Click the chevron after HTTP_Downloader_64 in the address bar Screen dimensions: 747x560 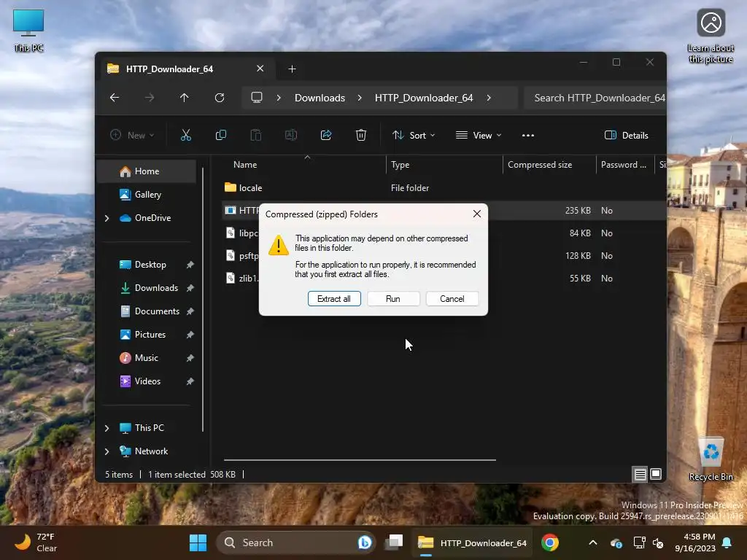(x=489, y=98)
